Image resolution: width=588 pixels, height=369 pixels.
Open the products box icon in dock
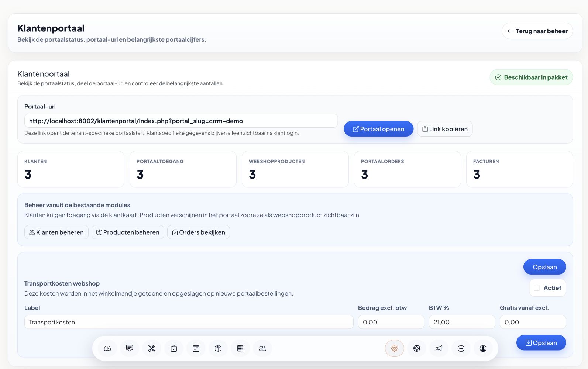[x=218, y=348]
